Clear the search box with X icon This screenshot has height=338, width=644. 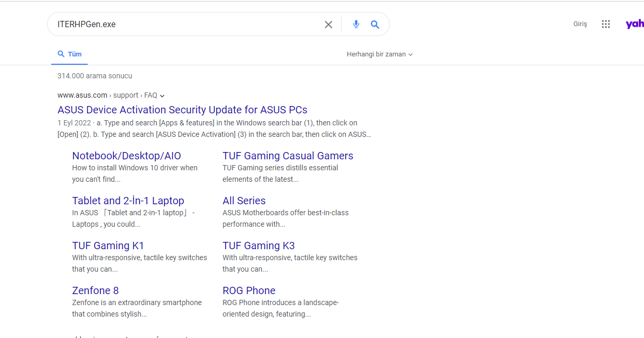329,25
